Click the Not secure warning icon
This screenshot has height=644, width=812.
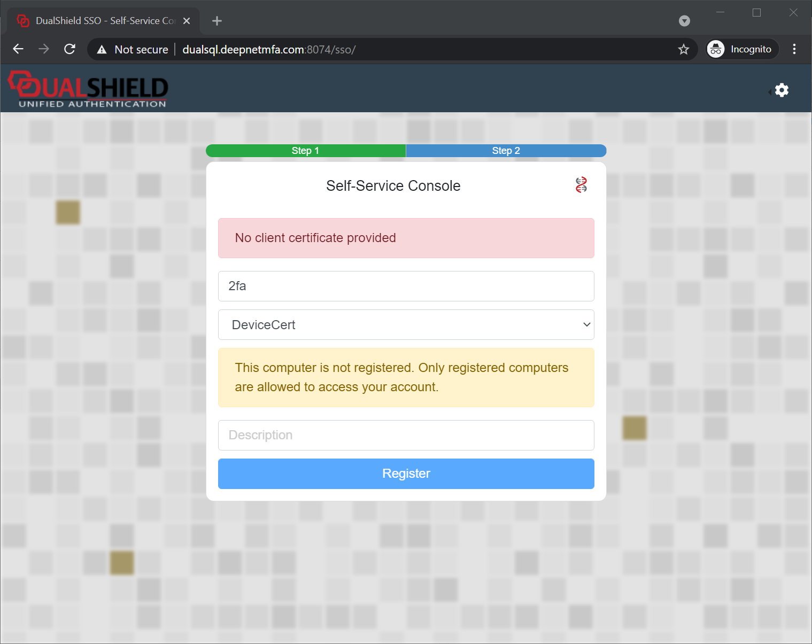point(102,50)
